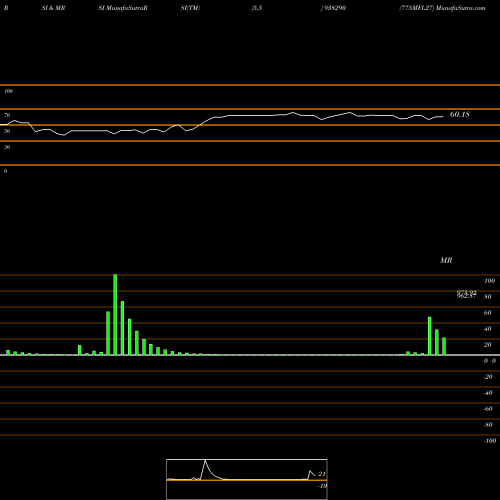
Task: Click the overlapping price values near 80
Action: (466, 294)
